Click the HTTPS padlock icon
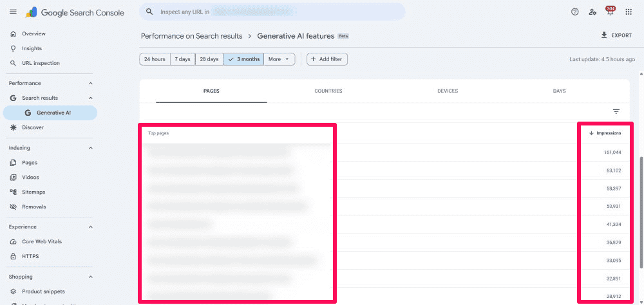Viewport: 644px width, 305px height. click(x=13, y=257)
